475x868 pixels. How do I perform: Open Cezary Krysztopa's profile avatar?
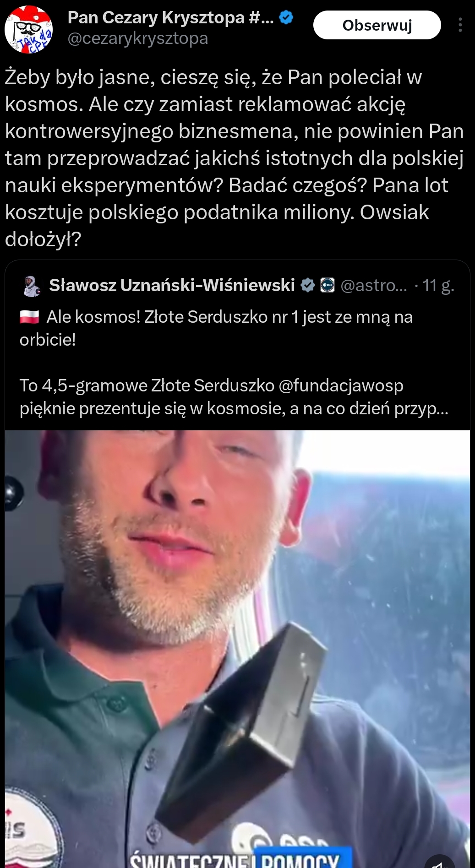pos(28,29)
